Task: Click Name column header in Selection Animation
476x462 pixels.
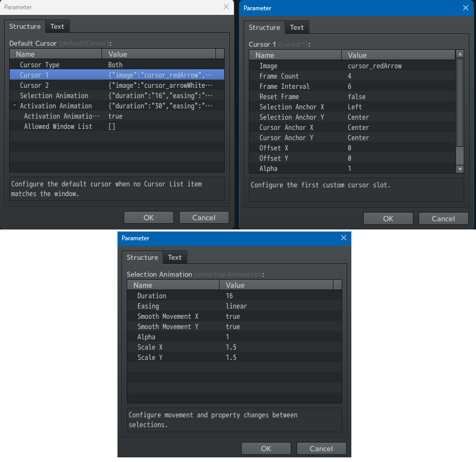Action: click(173, 285)
